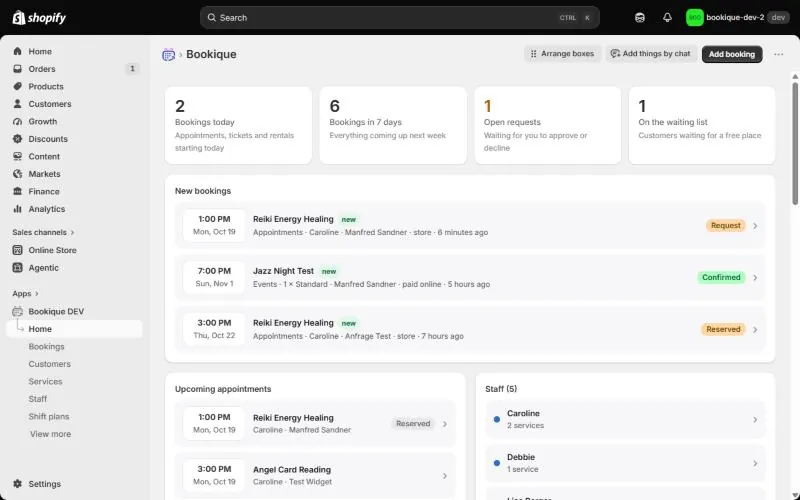Click Debbie's blue color dot
This screenshot has width=800, height=500.
pyautogui.click(x=496, y=463)
